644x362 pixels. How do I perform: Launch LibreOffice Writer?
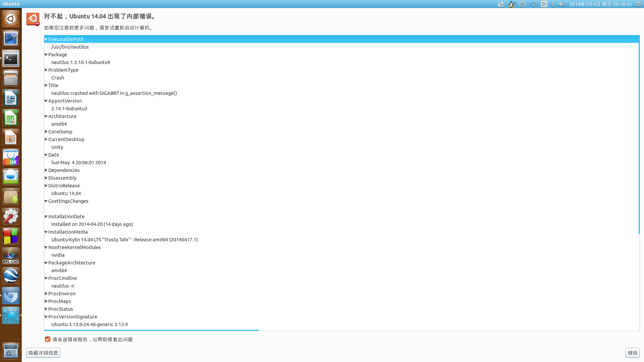click(x=11, y=98)
